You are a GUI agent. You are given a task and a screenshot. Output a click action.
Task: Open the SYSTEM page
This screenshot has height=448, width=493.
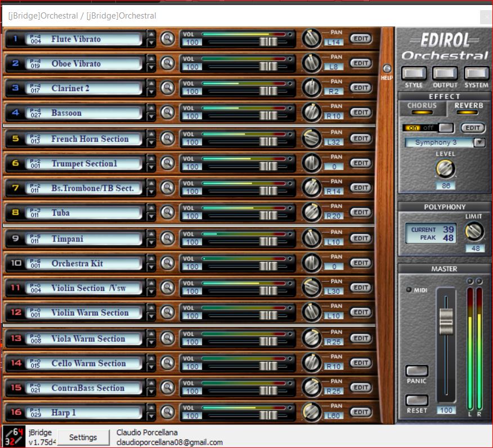coord(476,73)
